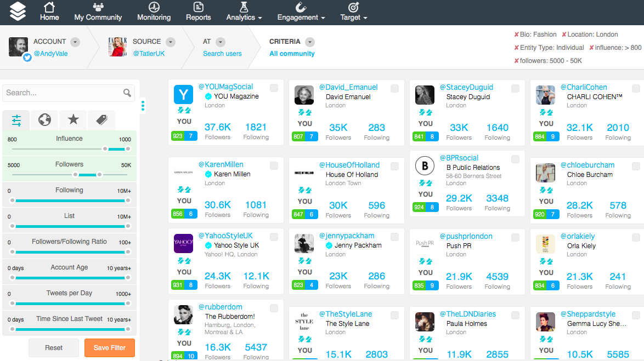
Task: Go to the Home menu
Action: tap(49, 17)
